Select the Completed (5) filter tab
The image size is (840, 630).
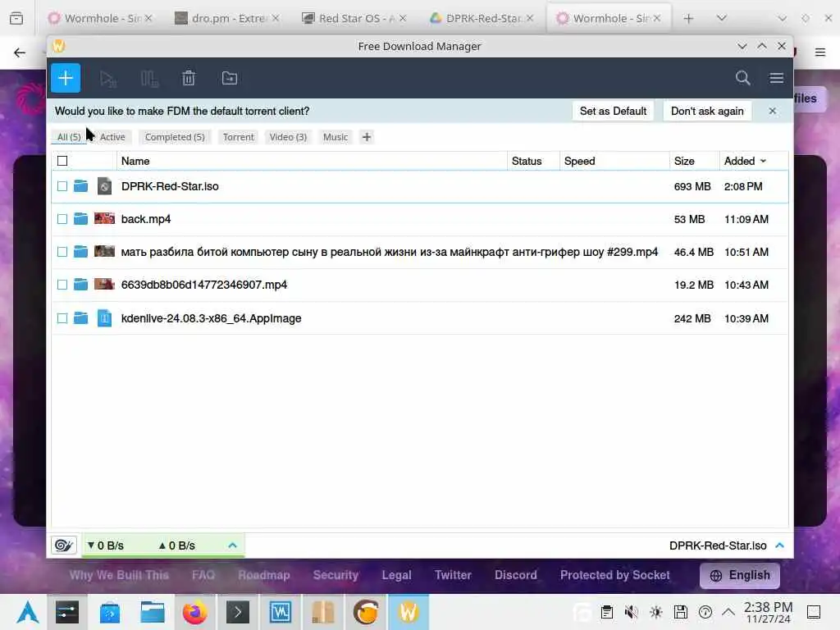click(175, 137)
